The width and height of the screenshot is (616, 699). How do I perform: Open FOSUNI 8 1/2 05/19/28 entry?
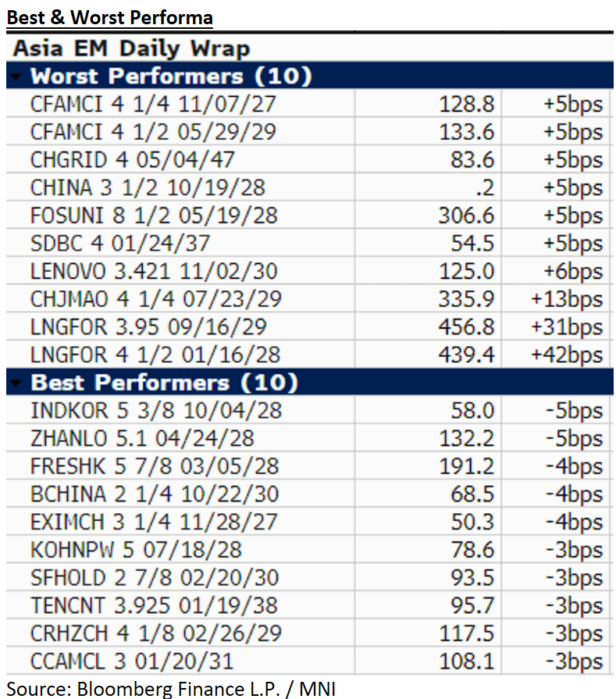coord(153,216)
